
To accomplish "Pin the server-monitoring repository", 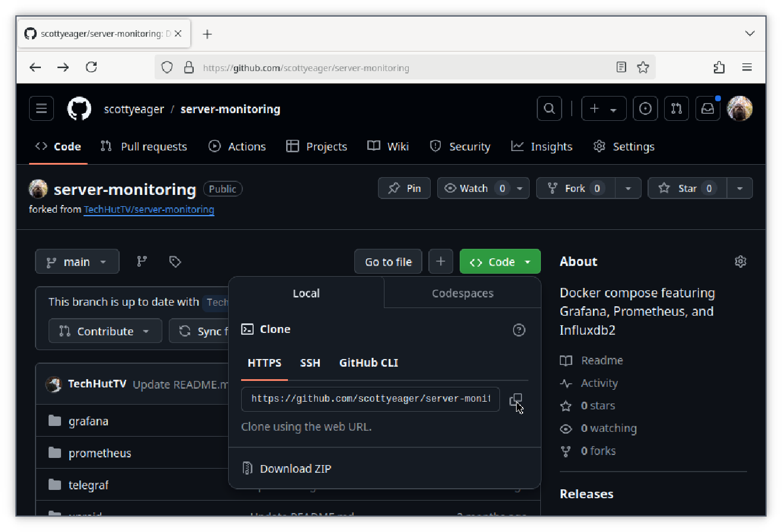I will click(404, 188).
